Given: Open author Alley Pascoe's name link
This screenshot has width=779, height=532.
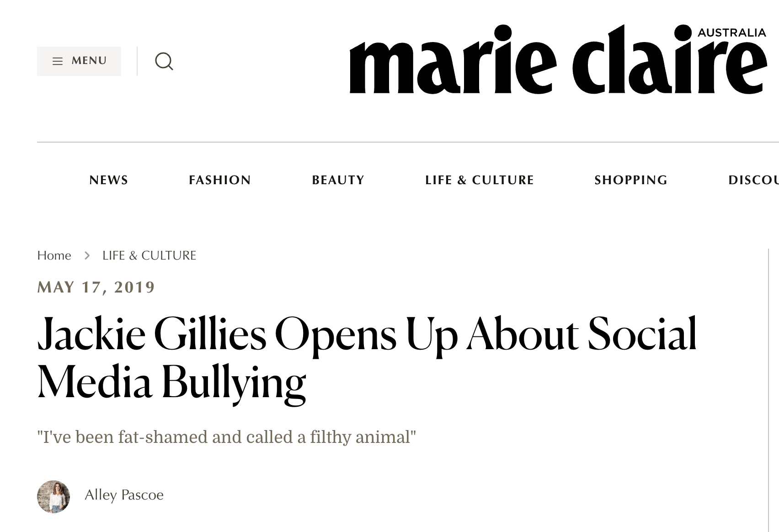Looking at the screenshot, I should click(124, 495).
